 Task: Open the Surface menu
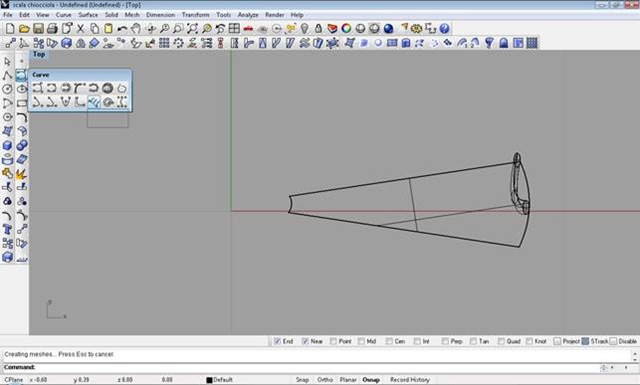pyautogui.click(x=88, y=15)
